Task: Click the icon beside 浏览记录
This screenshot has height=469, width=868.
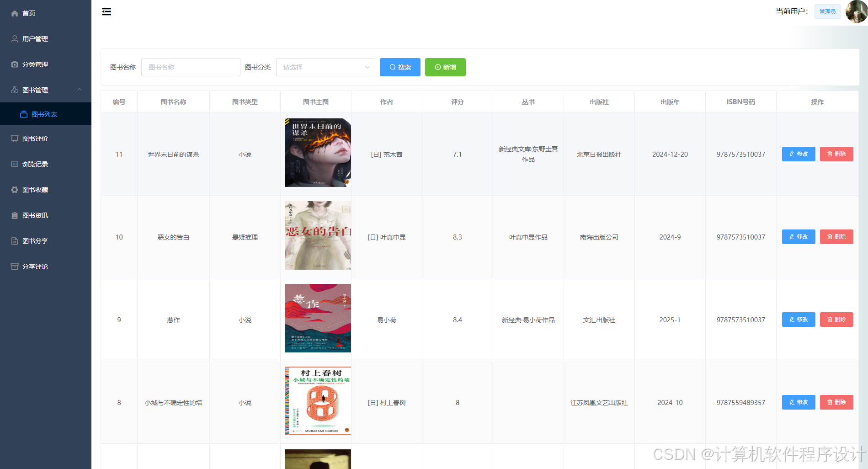Action: tap(15, 164)
